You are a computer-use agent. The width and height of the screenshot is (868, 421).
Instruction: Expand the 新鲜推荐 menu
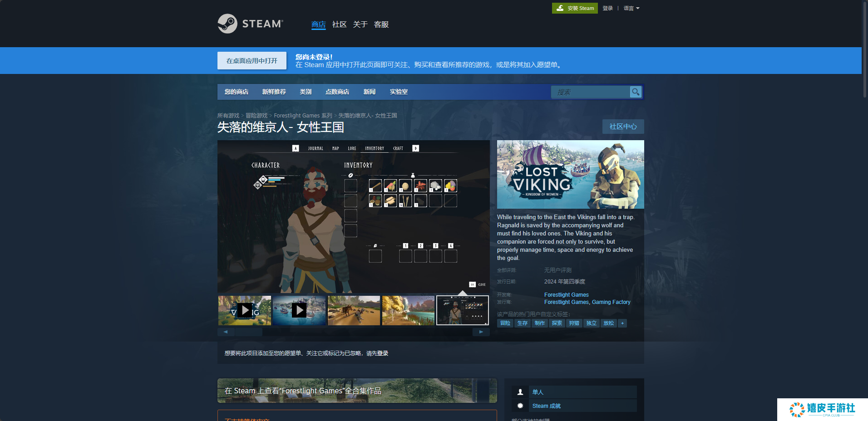pos(274,92)
